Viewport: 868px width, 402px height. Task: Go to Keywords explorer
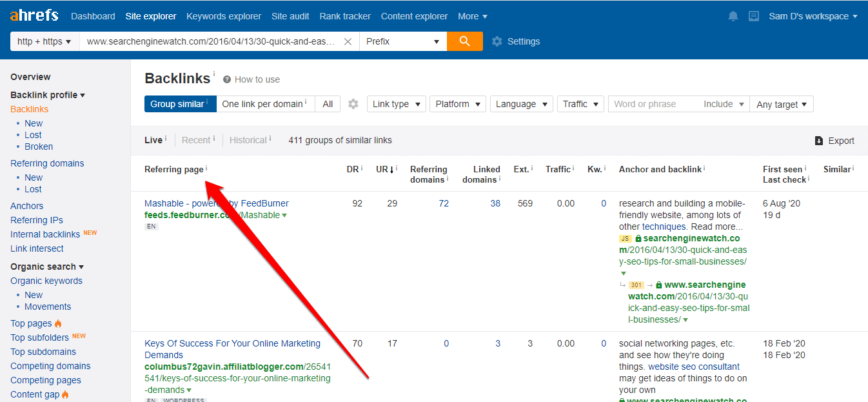pyautogui.click(x=224, y=16)
